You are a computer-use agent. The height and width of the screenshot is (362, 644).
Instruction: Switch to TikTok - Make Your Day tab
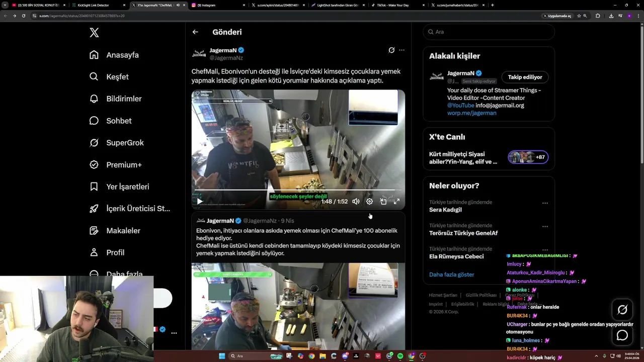[x=397, y=5]
